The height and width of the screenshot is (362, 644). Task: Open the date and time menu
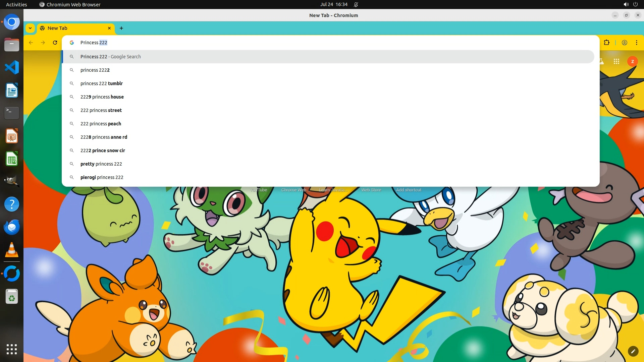(333, 4)
